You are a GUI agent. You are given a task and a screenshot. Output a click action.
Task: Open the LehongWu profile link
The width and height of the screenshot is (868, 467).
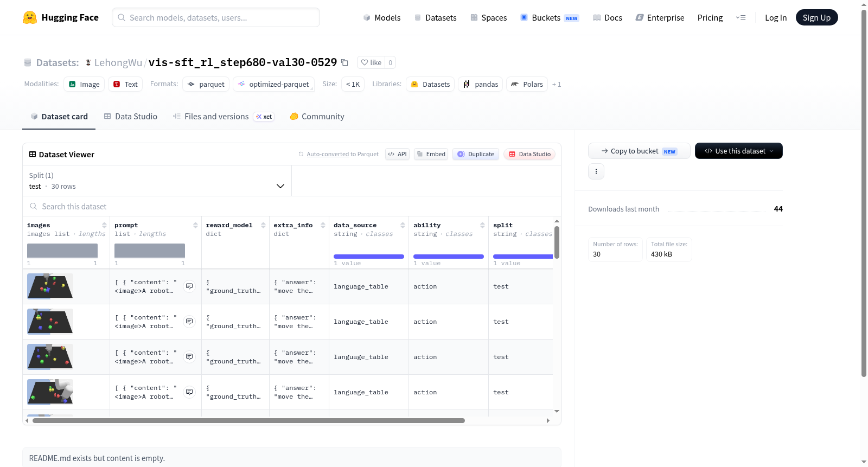pos(118,62)
